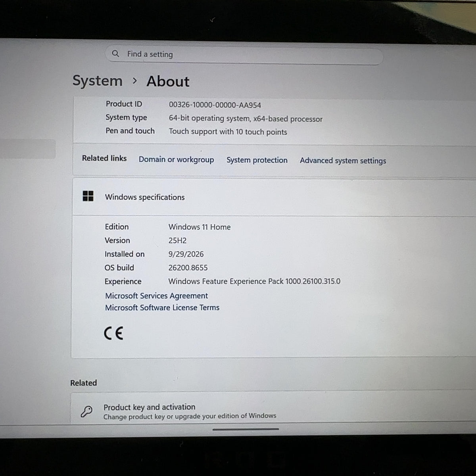Open Microsoft Software License Terms
Viewport: 476px width, 476px height.
pos(162,307)
